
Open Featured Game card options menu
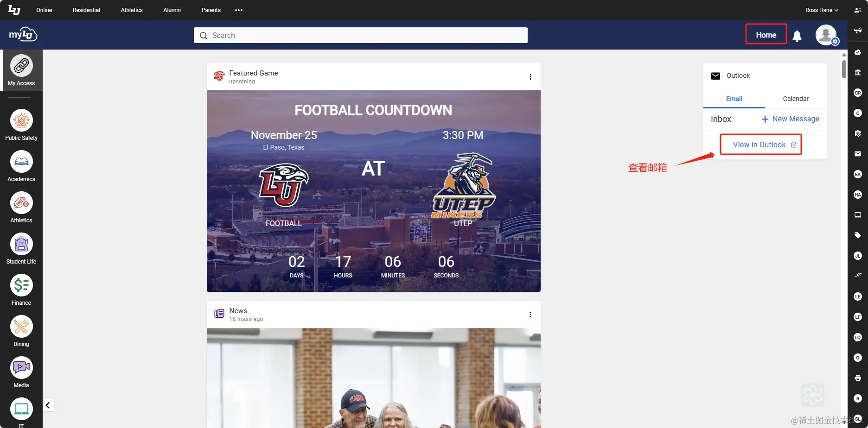click(x=530, y=77)
